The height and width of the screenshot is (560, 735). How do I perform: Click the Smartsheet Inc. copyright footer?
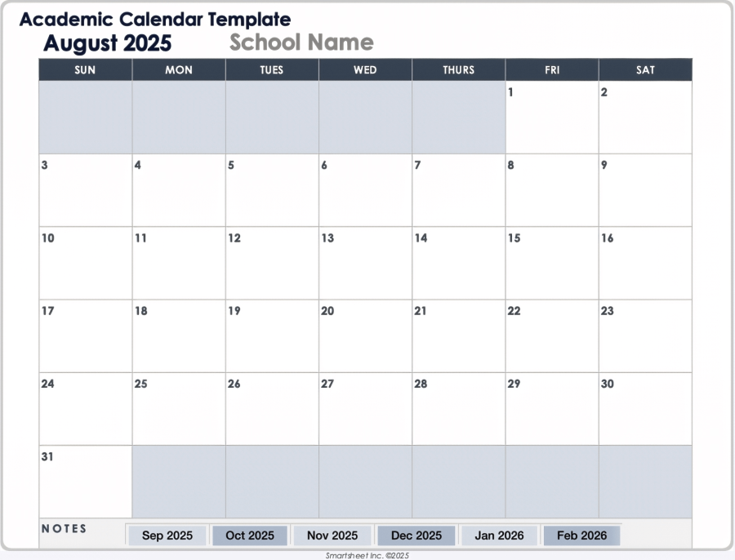tap(367, 555)
